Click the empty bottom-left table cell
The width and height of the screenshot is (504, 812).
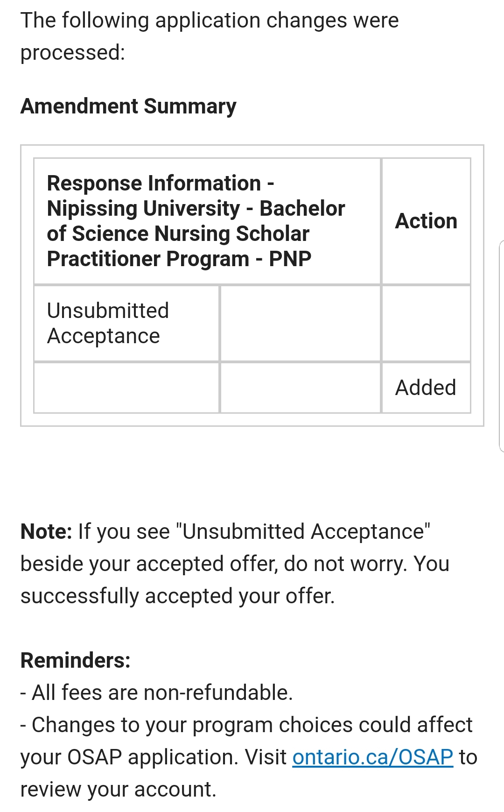[126, 388]
